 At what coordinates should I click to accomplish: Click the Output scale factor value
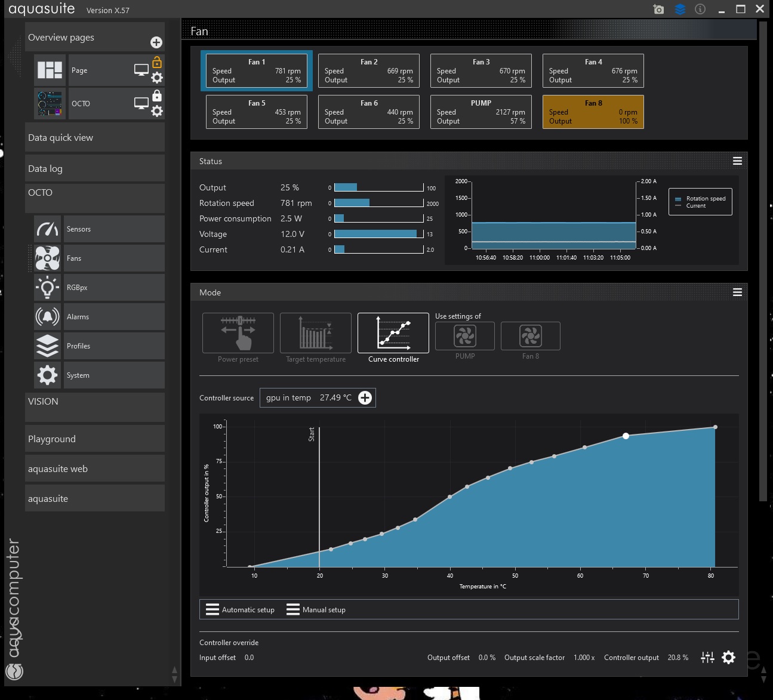click(584, 658)
